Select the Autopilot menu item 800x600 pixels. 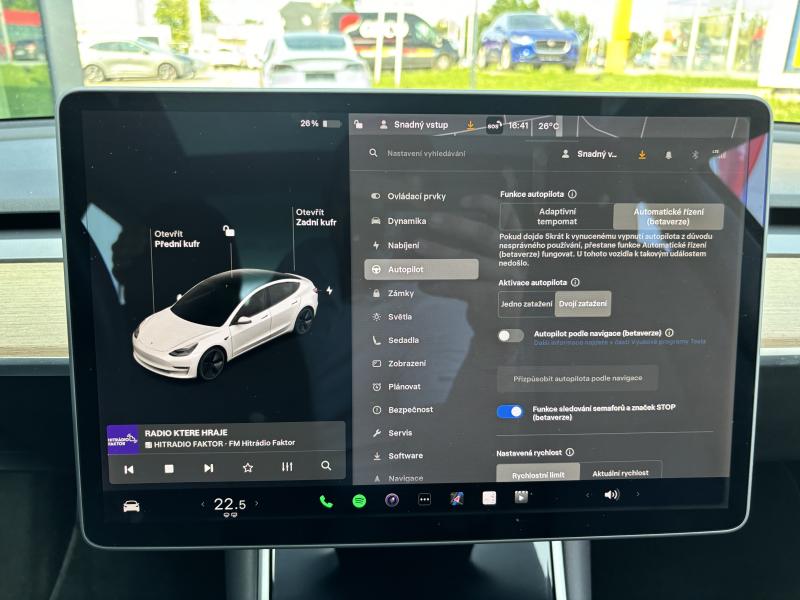421,269
